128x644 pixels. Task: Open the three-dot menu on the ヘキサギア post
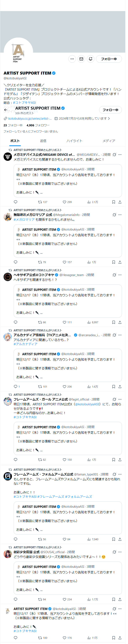point(120,275)
